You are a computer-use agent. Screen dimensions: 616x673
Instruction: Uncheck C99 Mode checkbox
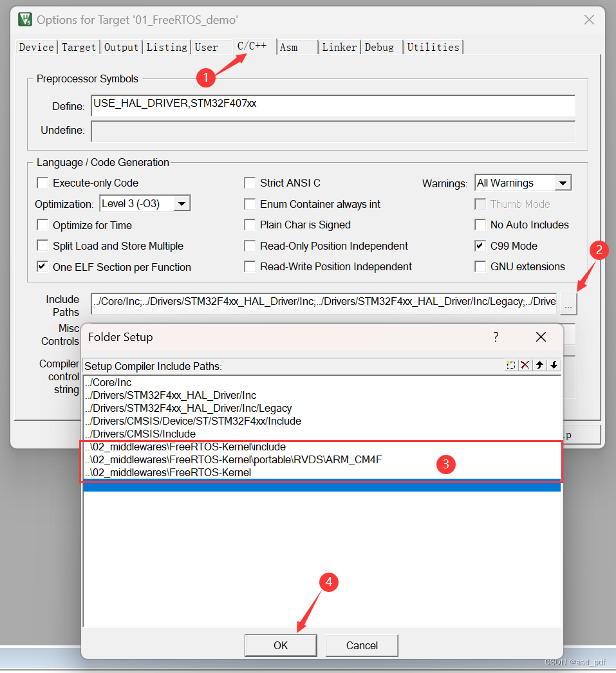point(480,246)
